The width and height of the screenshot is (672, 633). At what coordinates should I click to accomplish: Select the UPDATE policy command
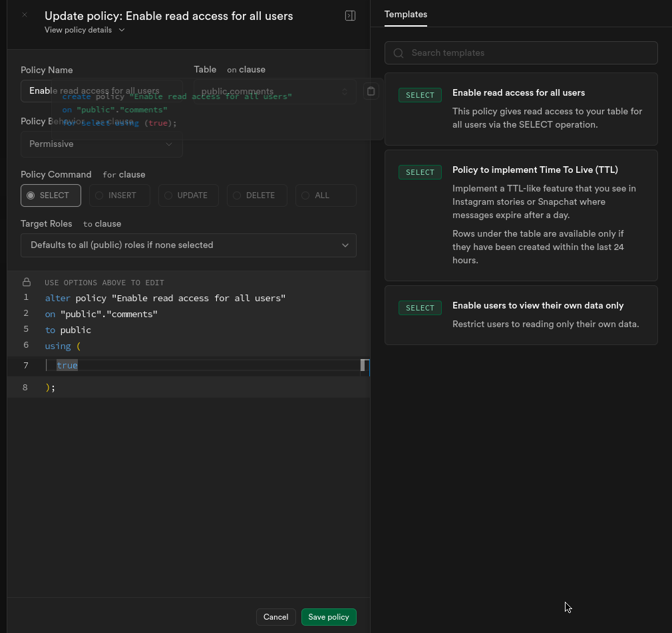coord(188,195)
